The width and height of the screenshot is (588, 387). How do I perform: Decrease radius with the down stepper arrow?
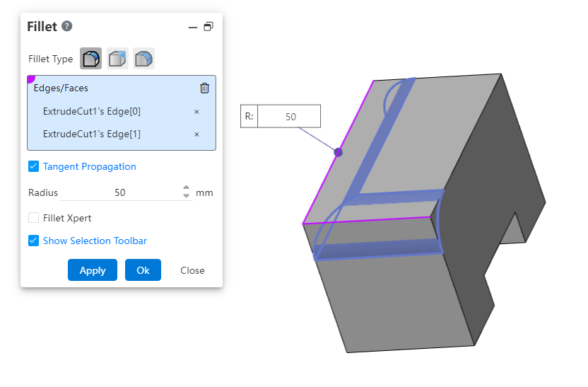[x=187, y=196]
